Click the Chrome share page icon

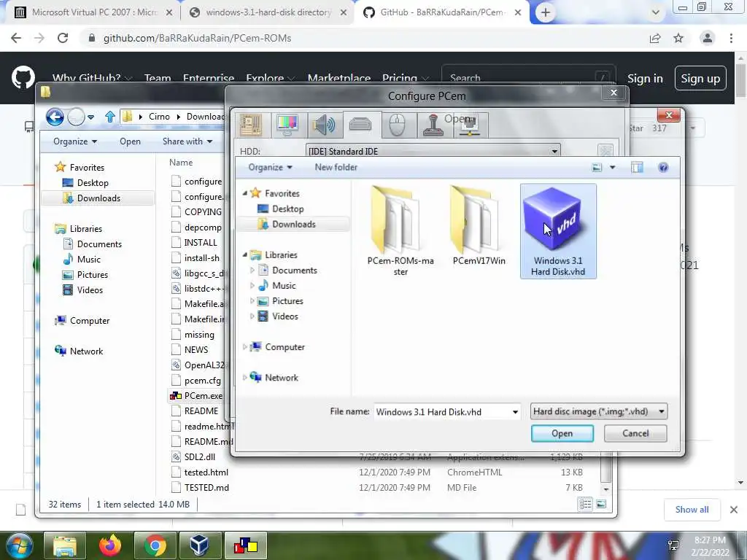[655, 38]
